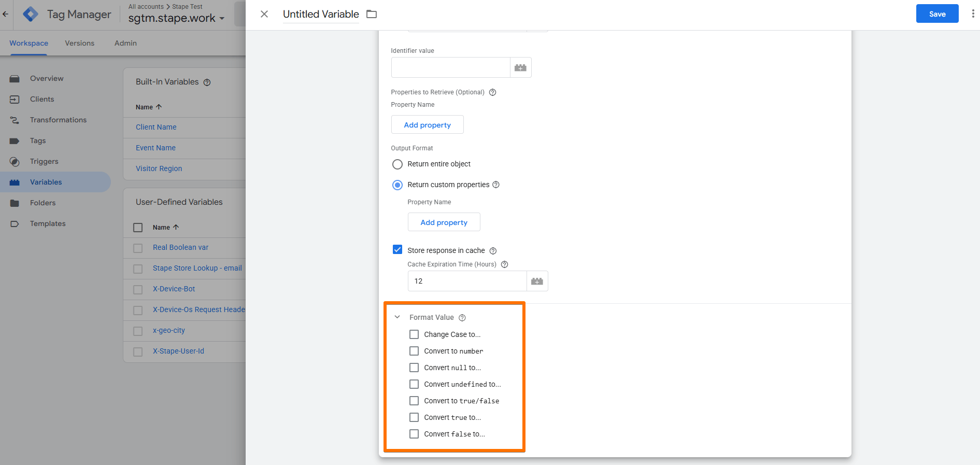This screenshot has width=980, height=465.
Task: Enable Change Case to... checkbox
Action: click(414, 334)
